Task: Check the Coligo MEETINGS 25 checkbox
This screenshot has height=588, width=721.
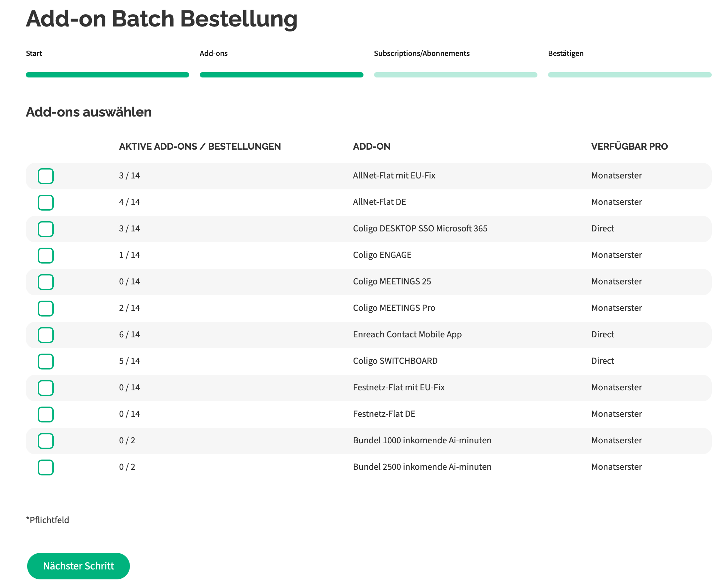Action: click(46, 282)
